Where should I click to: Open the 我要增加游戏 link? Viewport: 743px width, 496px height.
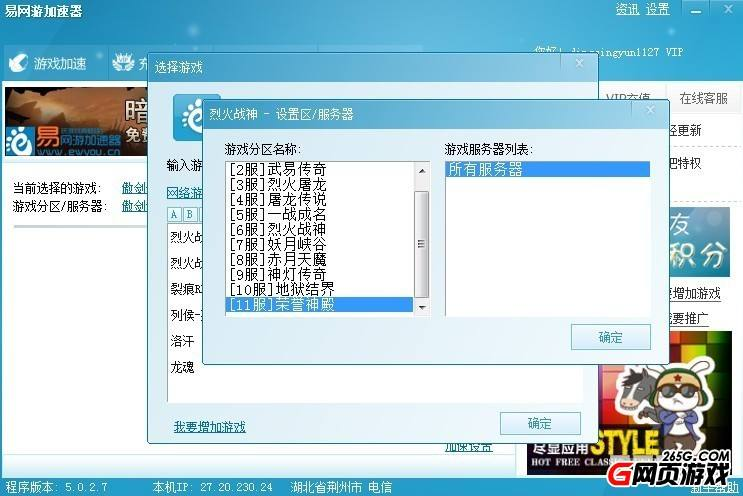click(x=209, y=427)
